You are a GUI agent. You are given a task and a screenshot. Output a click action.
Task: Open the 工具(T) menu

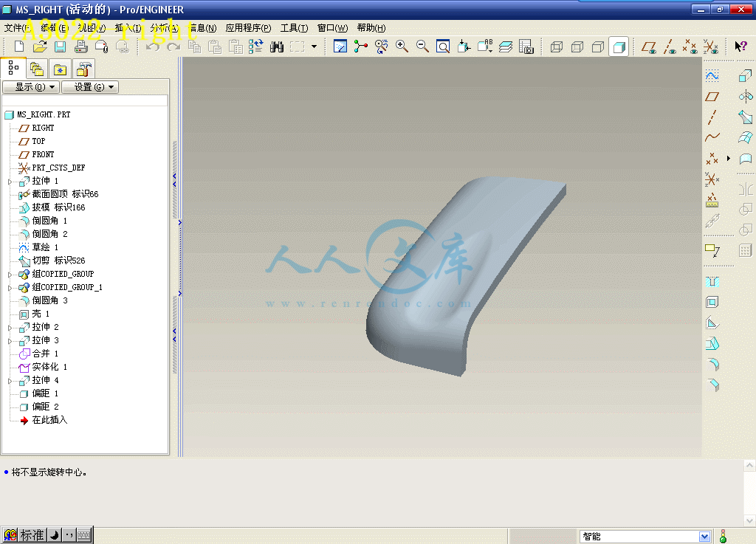click(294, 28)
